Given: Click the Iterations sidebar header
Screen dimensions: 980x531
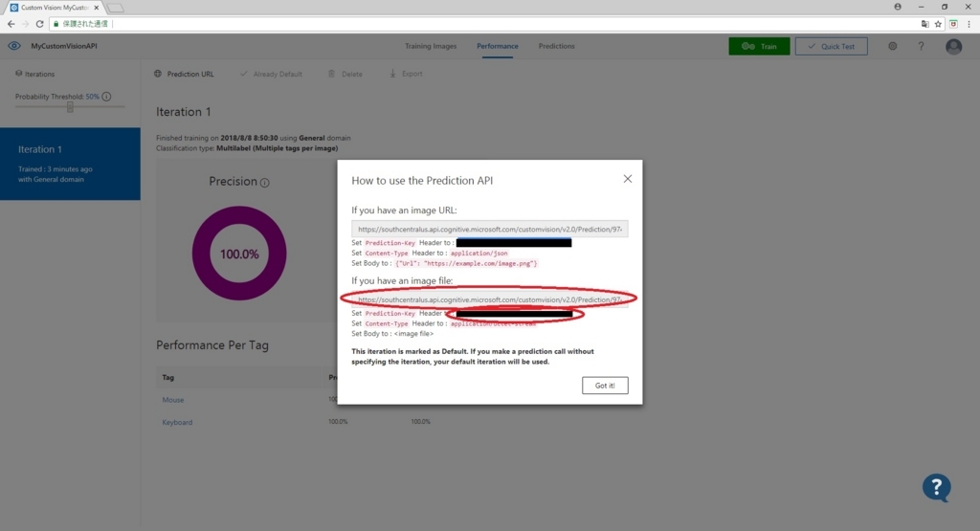Looking at the screenshot, I should (35, 74).
